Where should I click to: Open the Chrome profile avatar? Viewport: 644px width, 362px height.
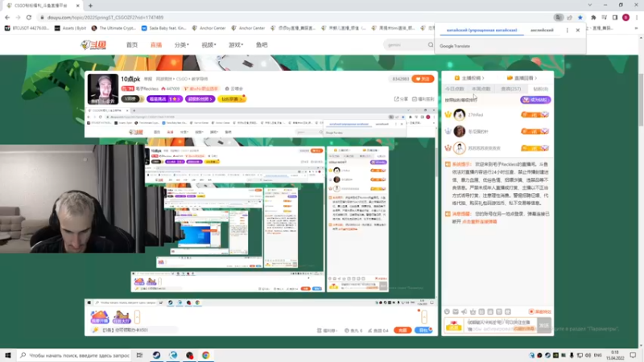pos(625,18)
